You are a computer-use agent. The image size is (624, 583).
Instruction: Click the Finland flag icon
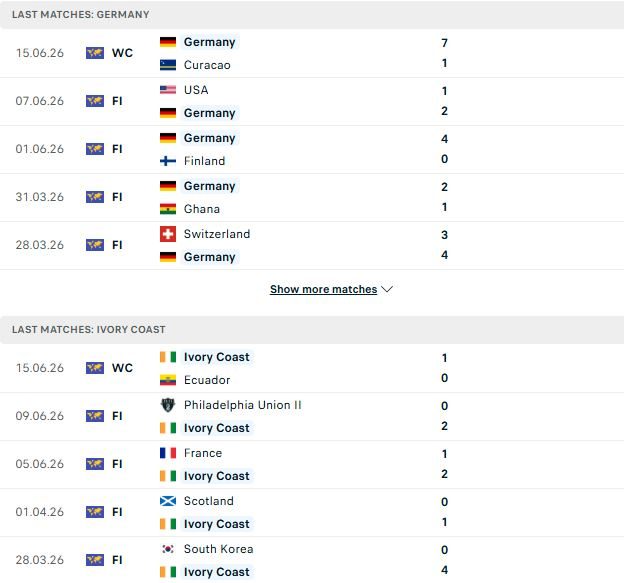tap(168, 161)
